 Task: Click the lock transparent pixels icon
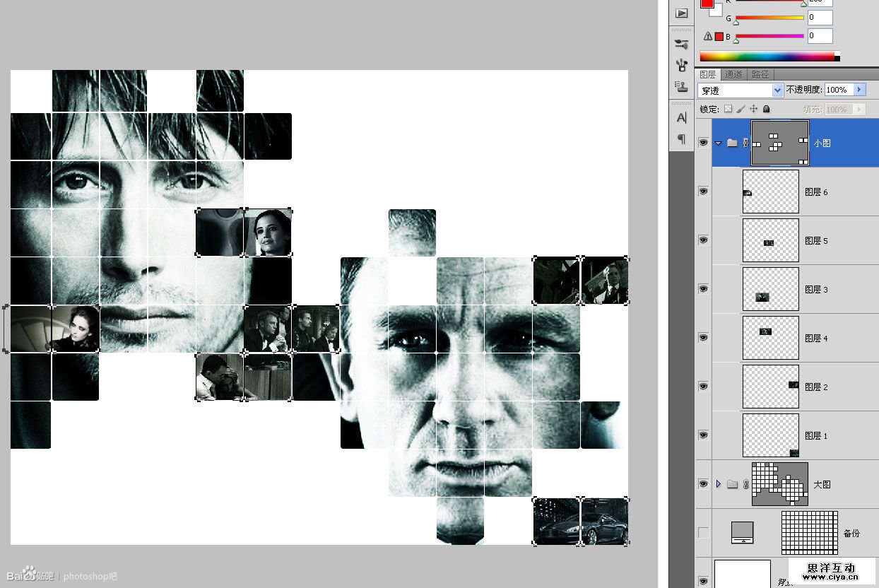pyautogui.click(x=728, y=110)
